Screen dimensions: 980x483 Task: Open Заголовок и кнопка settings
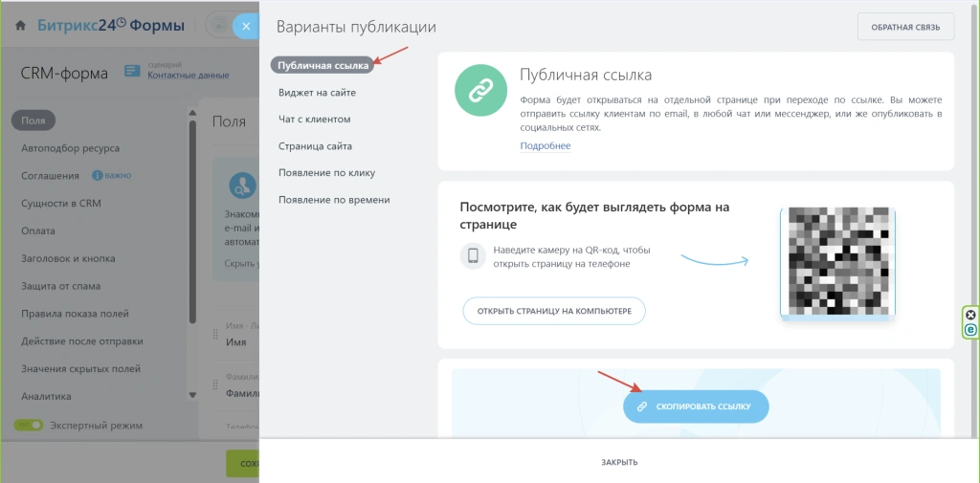coord(68,258)
